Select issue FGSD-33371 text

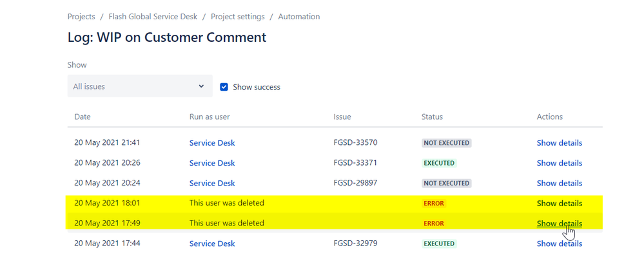point(355,163)
